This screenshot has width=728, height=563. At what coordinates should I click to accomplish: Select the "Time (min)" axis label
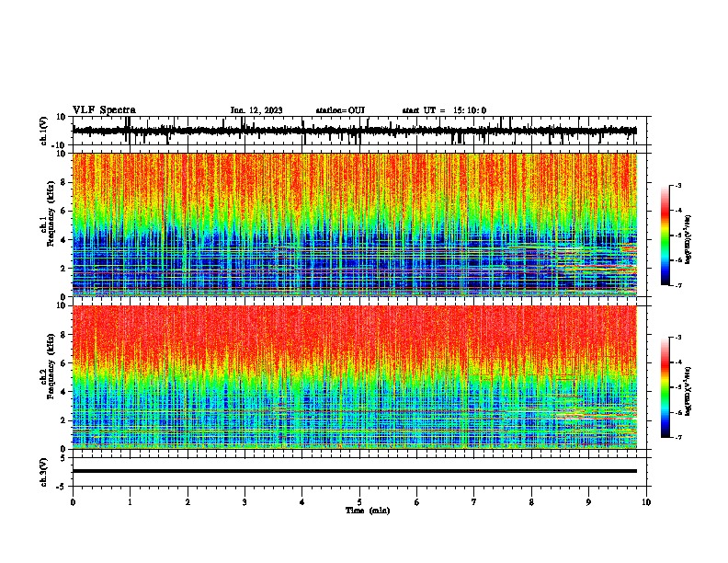[368, 511]
